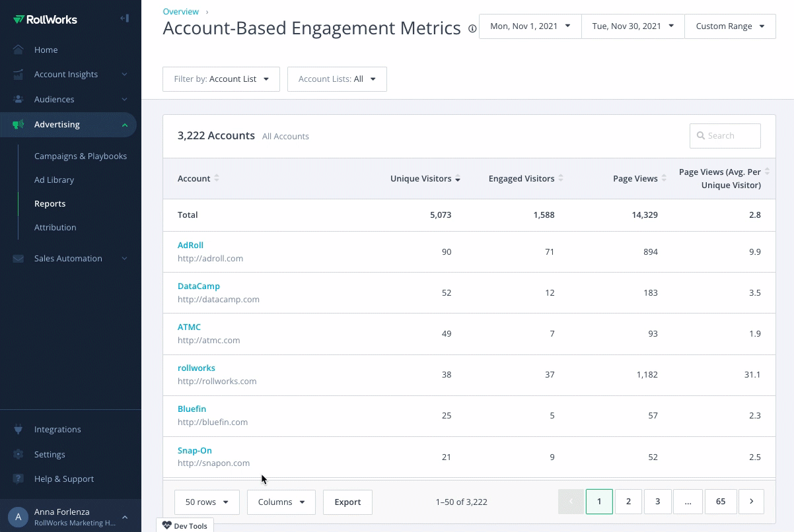Screen dimensions: 794x532
Task: Select Reports in the sidebar
Action: (x=50, y=204)
